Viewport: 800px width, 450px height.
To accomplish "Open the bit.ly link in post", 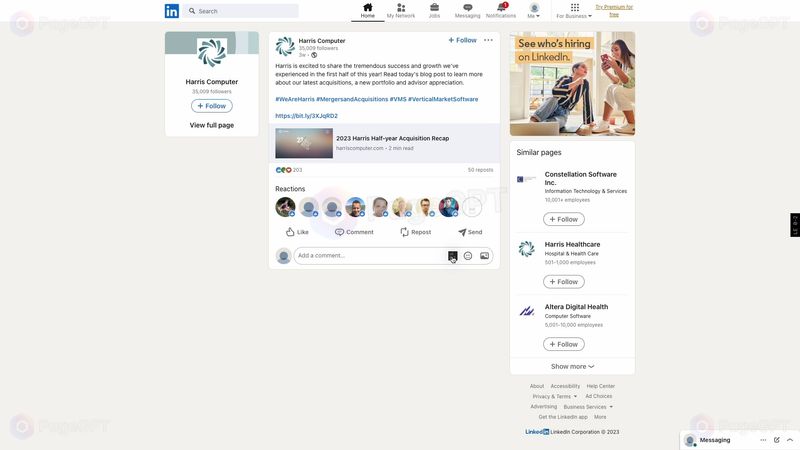I will [x=307, y=116].
